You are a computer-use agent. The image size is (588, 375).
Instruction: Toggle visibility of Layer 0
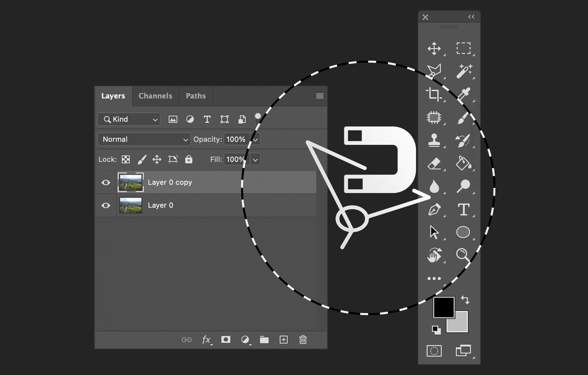106,206
